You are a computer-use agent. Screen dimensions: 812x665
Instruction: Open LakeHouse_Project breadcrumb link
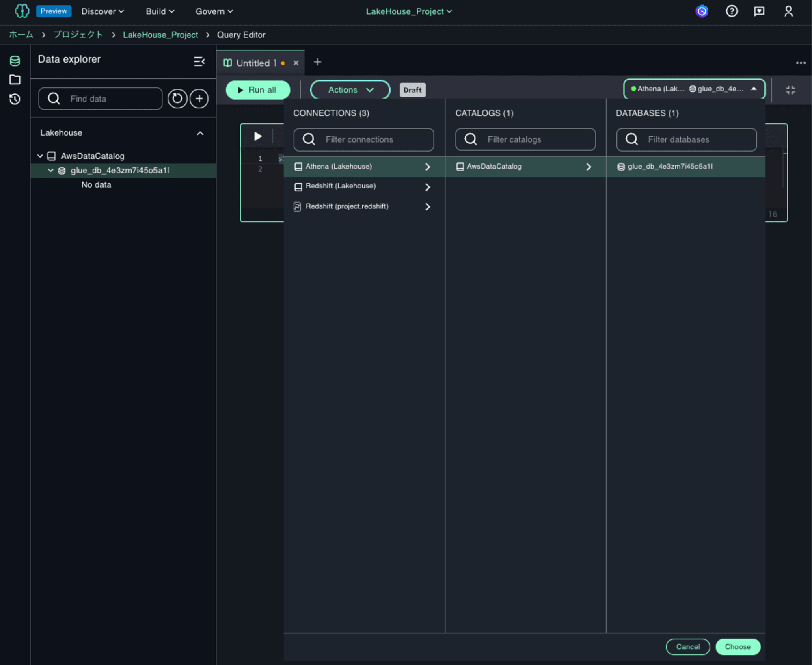click(160, 35)
